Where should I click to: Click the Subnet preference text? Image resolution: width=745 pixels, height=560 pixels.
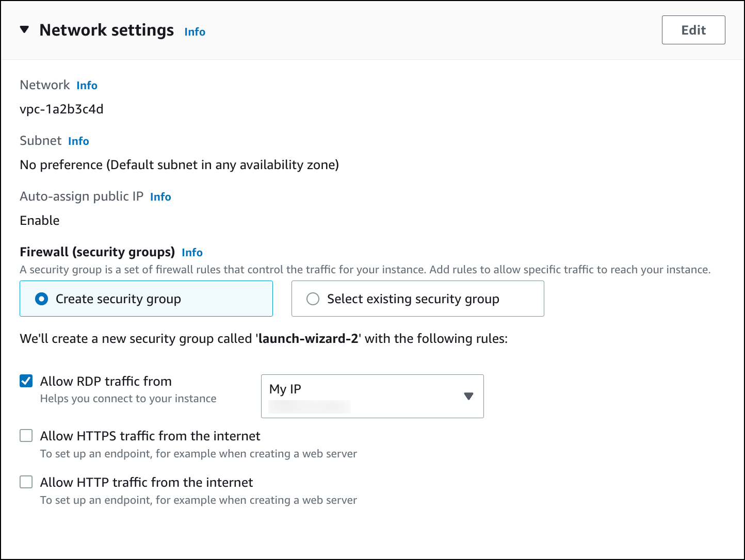click(x=179, y=164)
